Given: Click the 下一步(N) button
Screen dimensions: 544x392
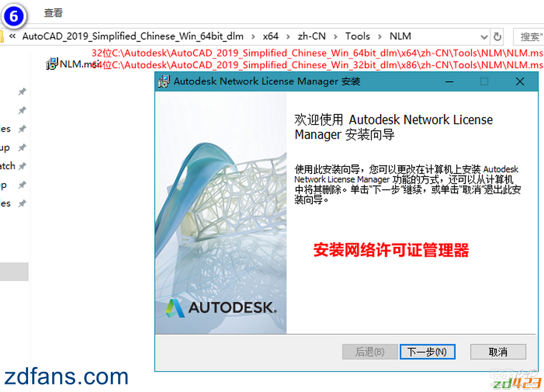Looking at the screenshot, I should [427, 352].
